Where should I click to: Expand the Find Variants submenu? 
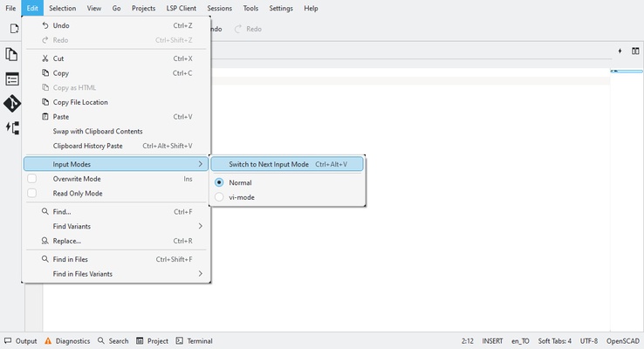pyautogui.click(x=117, y=226)
